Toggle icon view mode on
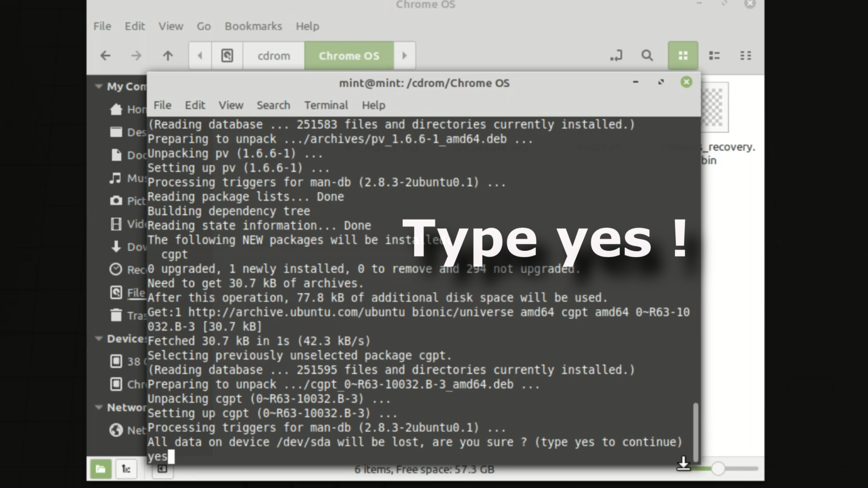 coord(683,55)
